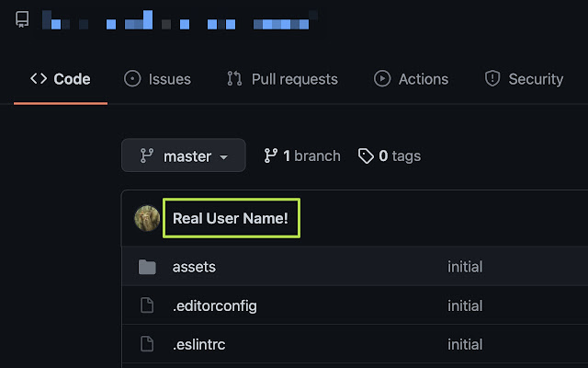Open the assets initial commit message
588x368 pixels.
[x=464, y=267]
